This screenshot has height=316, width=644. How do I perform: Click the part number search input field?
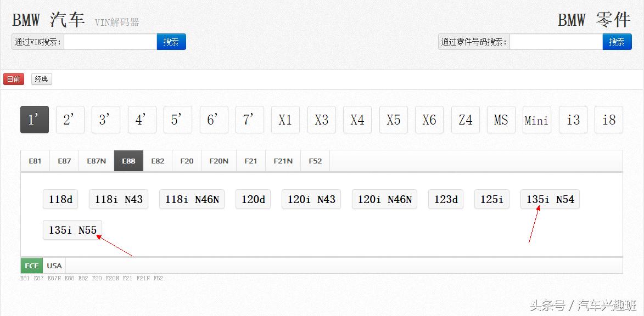tap(556, 42)
